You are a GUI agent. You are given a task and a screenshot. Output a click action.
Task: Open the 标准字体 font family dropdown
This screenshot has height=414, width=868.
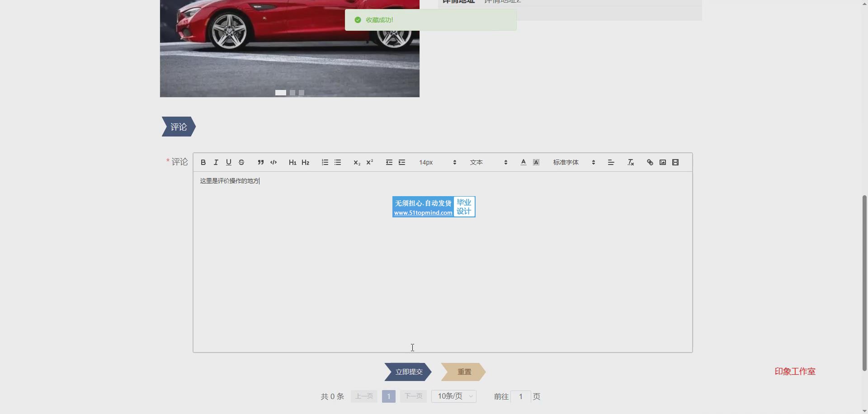click(573, 162)
